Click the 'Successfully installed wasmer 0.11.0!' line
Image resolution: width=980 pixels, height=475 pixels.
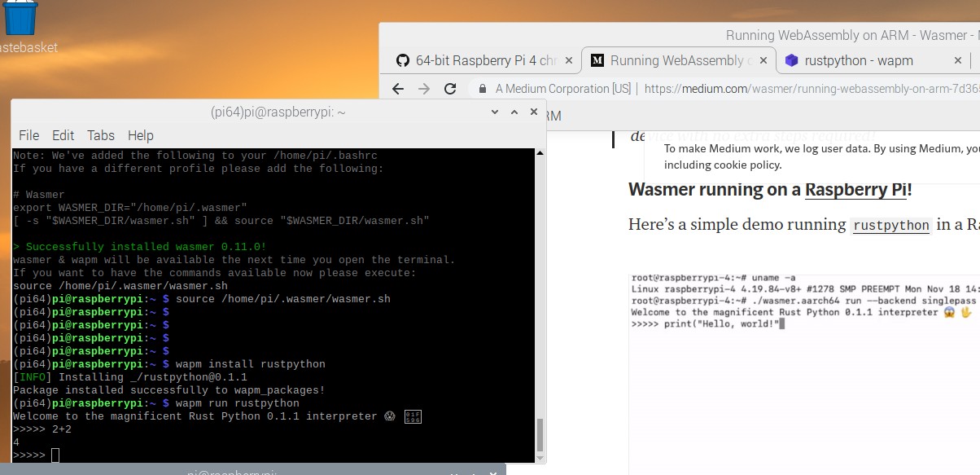(140, 247)
